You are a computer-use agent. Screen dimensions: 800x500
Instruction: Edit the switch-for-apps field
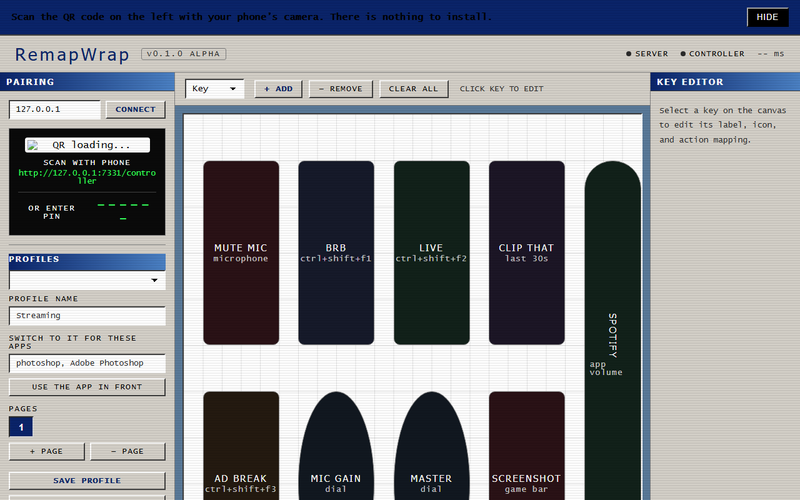(87, 363)
